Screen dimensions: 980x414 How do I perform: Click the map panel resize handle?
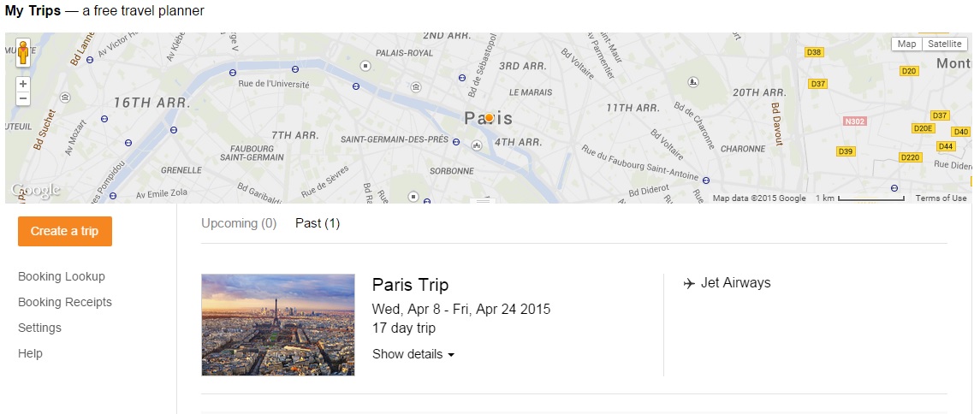pos(485,200)
